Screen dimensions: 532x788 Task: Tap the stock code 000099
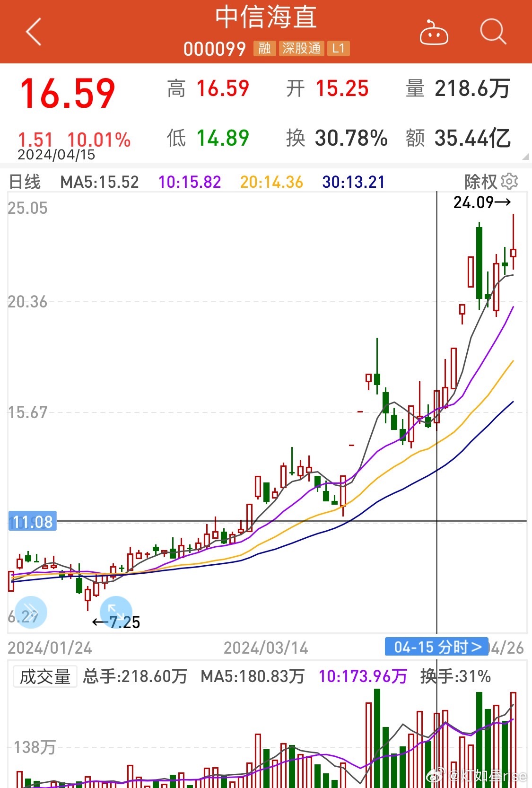(215, 49)
